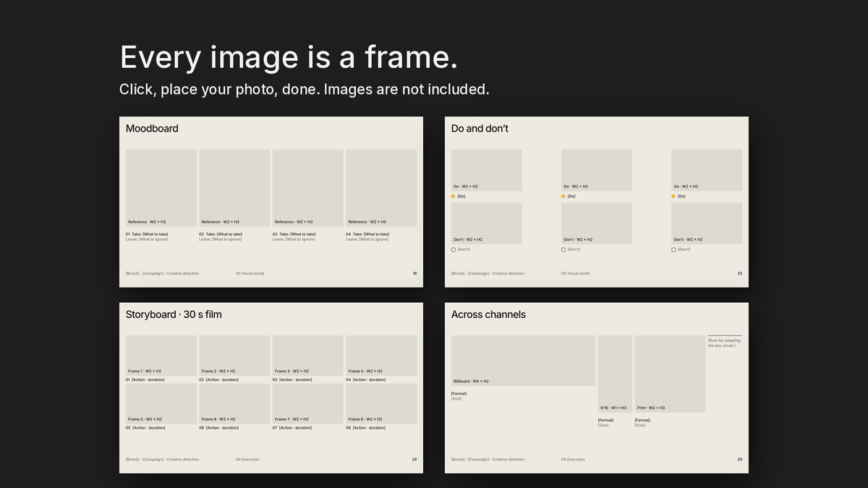Select the [Format] label under the Billboard placeholder

coord(459,393)
